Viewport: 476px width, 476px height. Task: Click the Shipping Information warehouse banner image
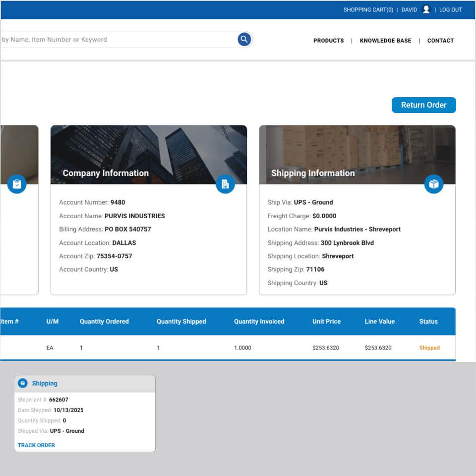pyautogui.click(x=357, y=149)
